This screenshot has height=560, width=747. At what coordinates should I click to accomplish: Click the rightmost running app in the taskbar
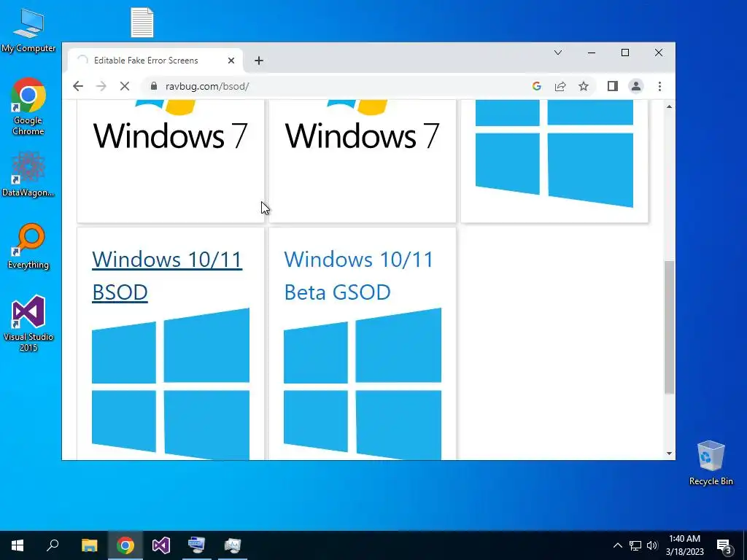[x=233, y=545]
